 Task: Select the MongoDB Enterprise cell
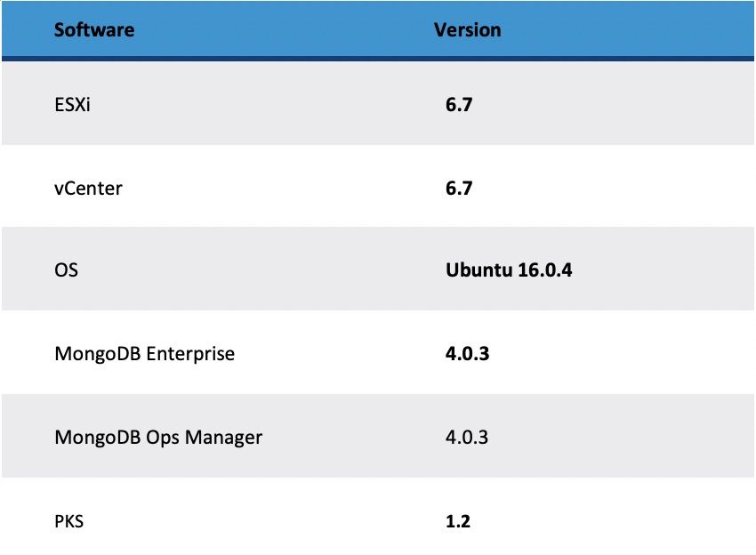pyautogui.click(x=145, y=353)
